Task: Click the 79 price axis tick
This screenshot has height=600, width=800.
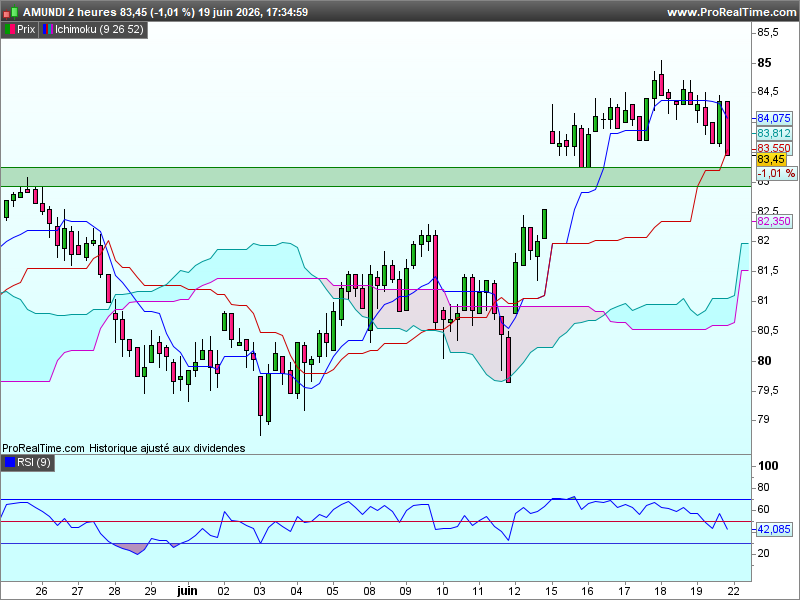Action: click(763, 419)
